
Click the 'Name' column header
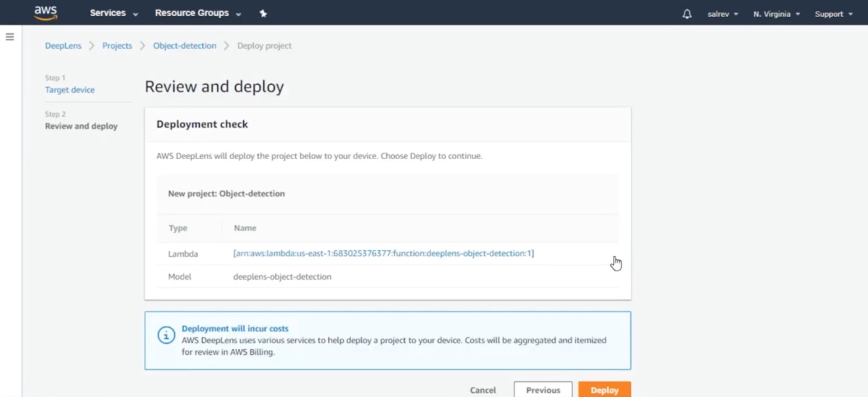coord(245,228)
